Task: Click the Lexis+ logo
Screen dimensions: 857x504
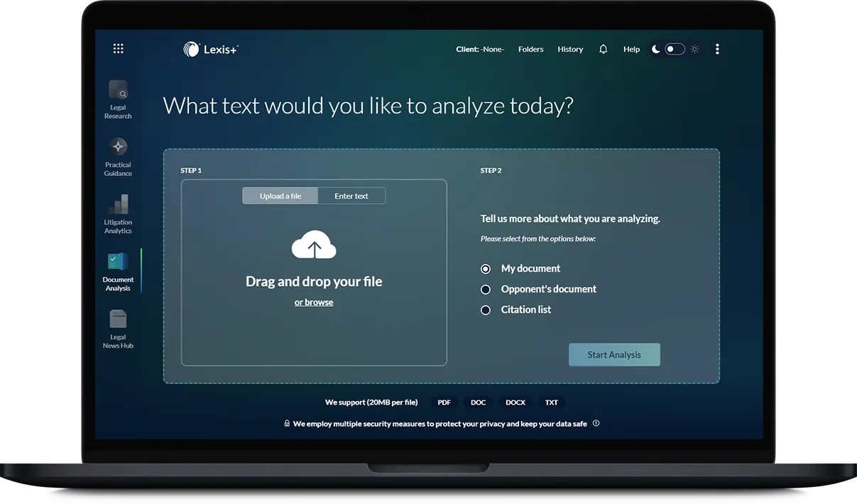Action: [x=211, y=49]
